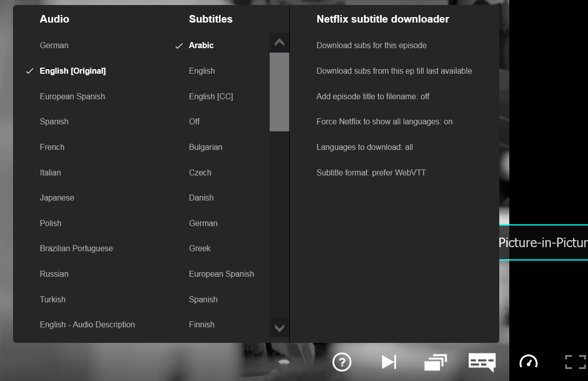
Task: Open the playback speed gauge icon
Action: click(528, 362)
